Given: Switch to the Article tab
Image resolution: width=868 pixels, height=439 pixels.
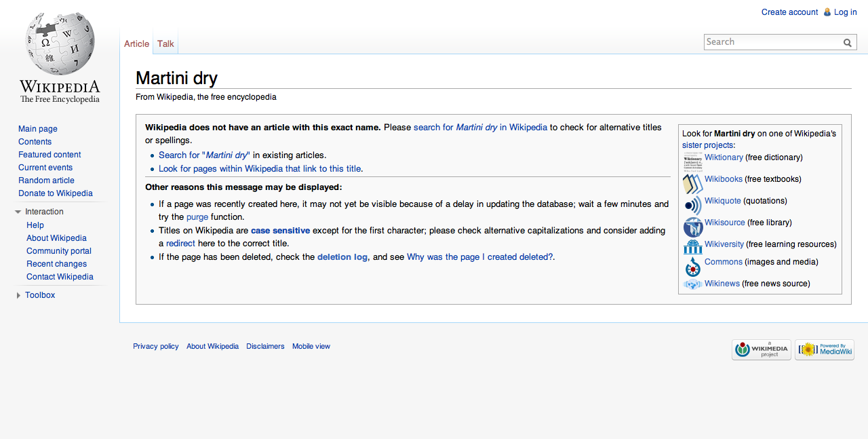Looking at the screenshot, I should 136,43.
